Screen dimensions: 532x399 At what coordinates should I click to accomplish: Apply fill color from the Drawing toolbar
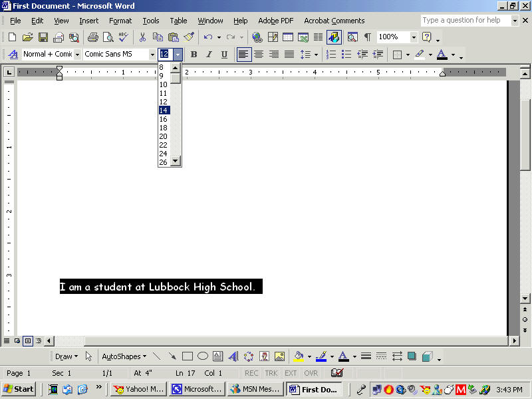click(299, 356)
